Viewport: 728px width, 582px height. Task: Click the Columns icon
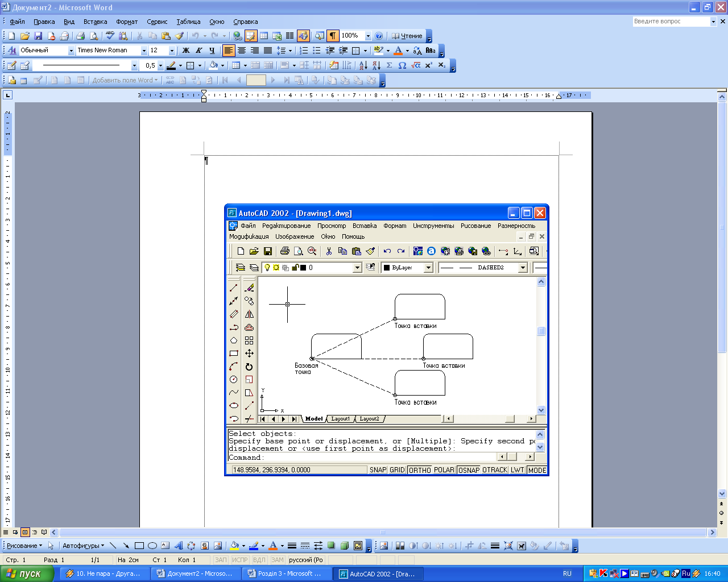click(289, 36)
